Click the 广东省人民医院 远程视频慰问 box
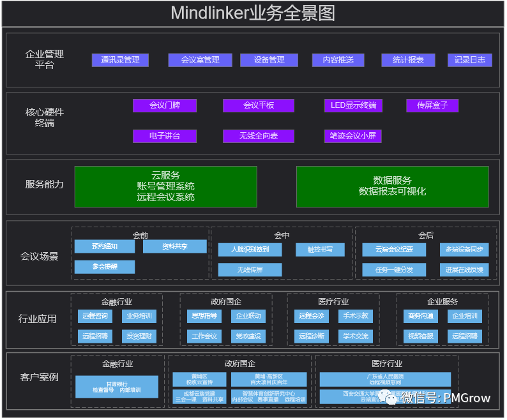The height and width of the screenshot is (420, 507). (x=386, y=380)
